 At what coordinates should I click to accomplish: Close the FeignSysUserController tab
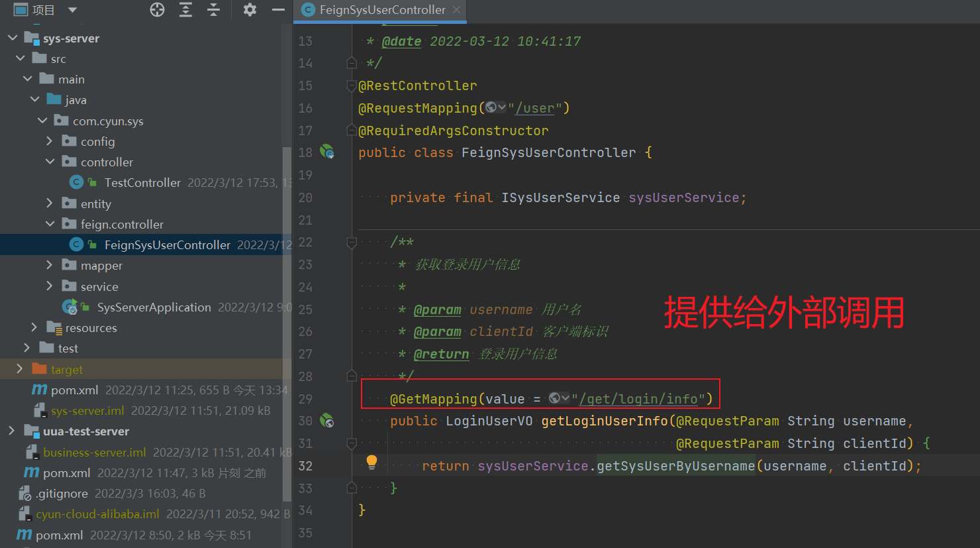pos(456,10)
